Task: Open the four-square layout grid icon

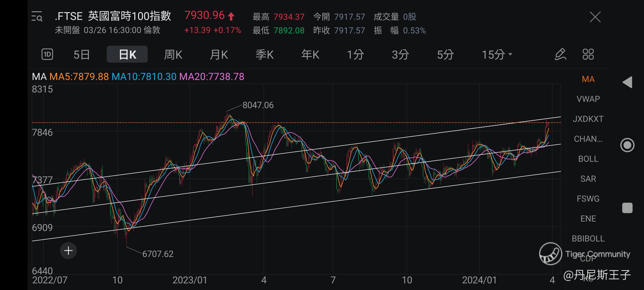Action: coord(588,54)
